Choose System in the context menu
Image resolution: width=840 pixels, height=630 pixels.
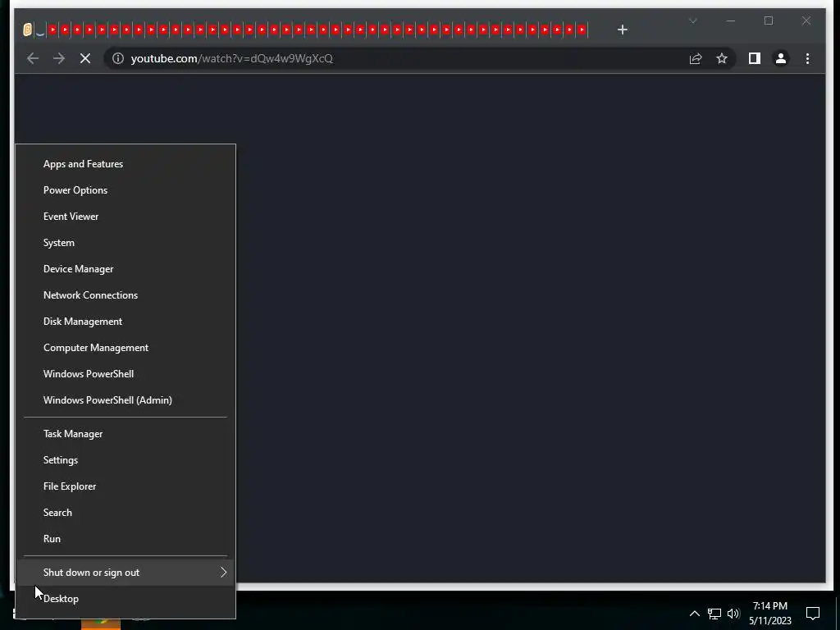tap(126, 243)
